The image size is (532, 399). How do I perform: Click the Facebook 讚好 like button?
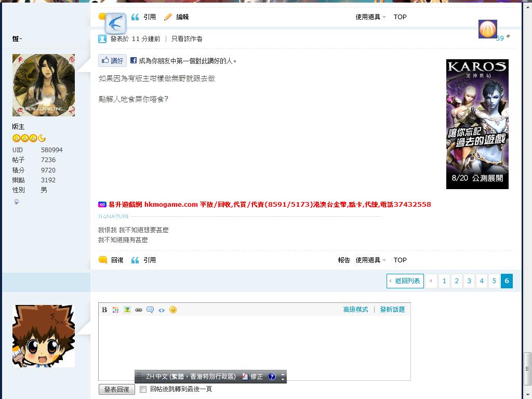[113, 61]
